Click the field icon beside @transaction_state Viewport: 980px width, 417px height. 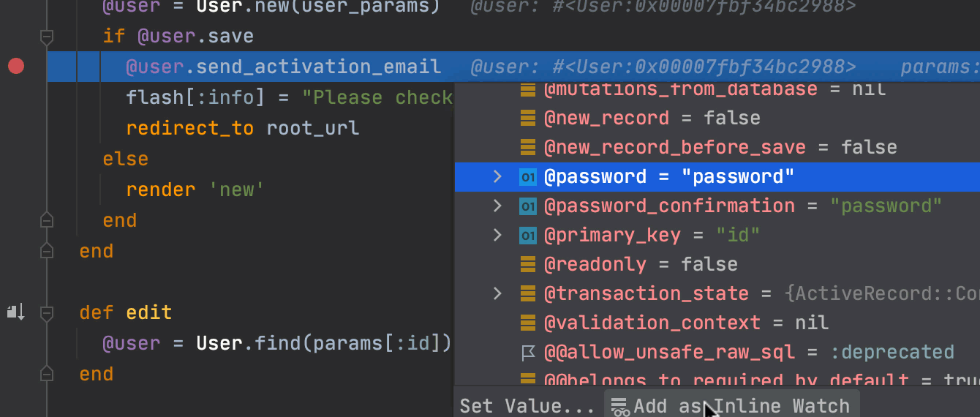pos(528,293)
